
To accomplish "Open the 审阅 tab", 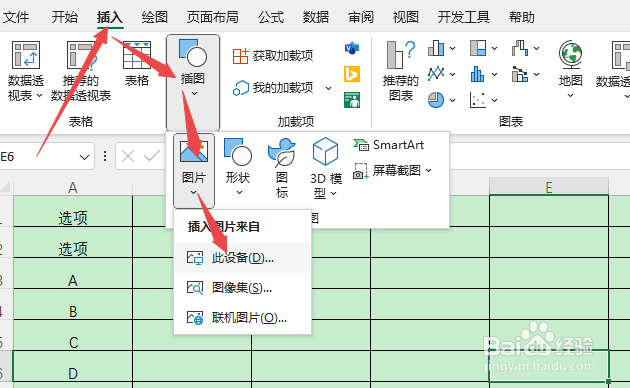I will click(361, 17).
